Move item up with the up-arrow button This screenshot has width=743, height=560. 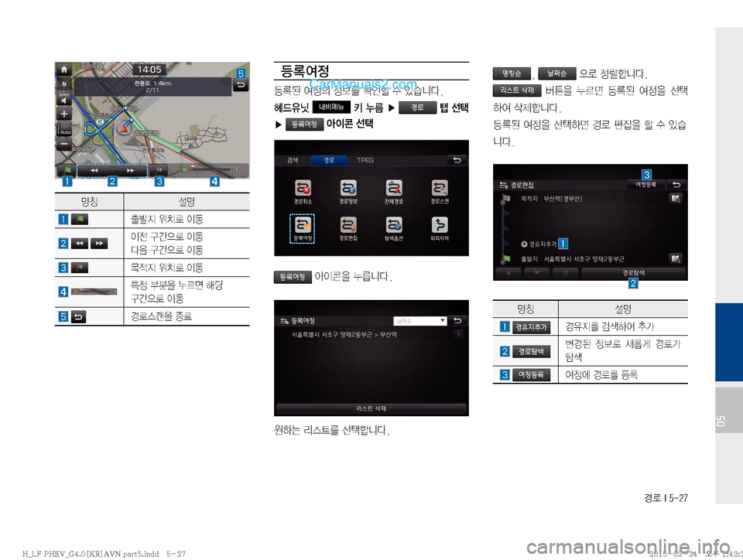click(508, 273)
